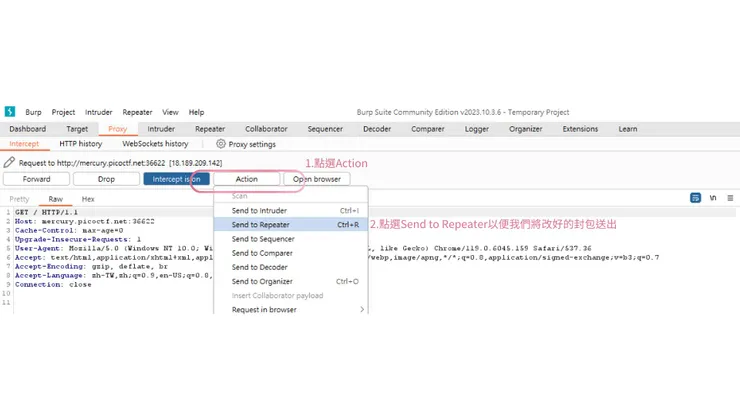The image size is (740, 416).
Task: Open the View menu
Action: click(170, 112)
